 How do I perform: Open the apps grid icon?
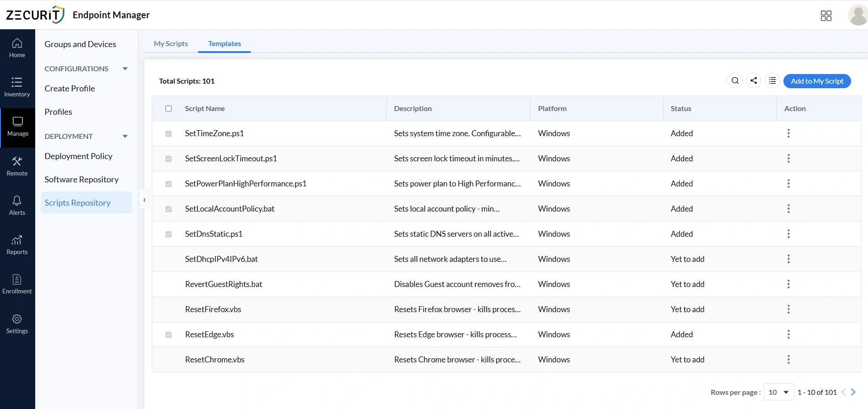tap(826, 16)
